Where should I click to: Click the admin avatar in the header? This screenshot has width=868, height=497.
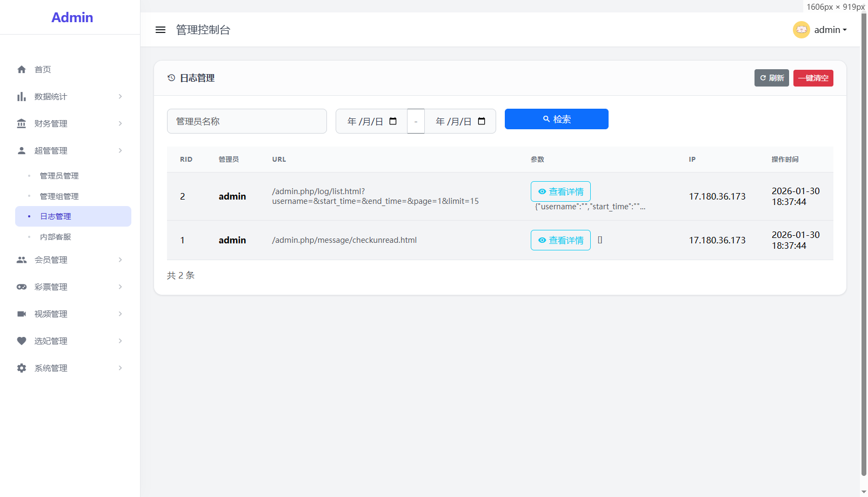802,30
